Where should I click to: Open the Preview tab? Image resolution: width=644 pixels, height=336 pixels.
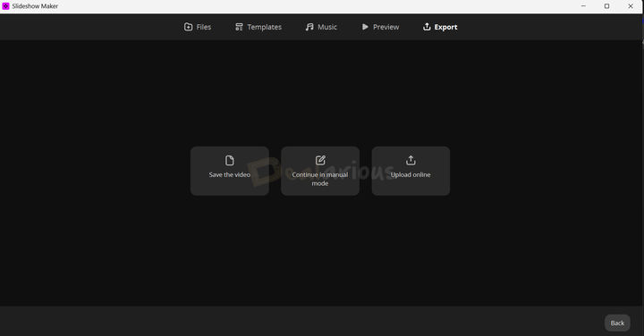coord(380,27)
